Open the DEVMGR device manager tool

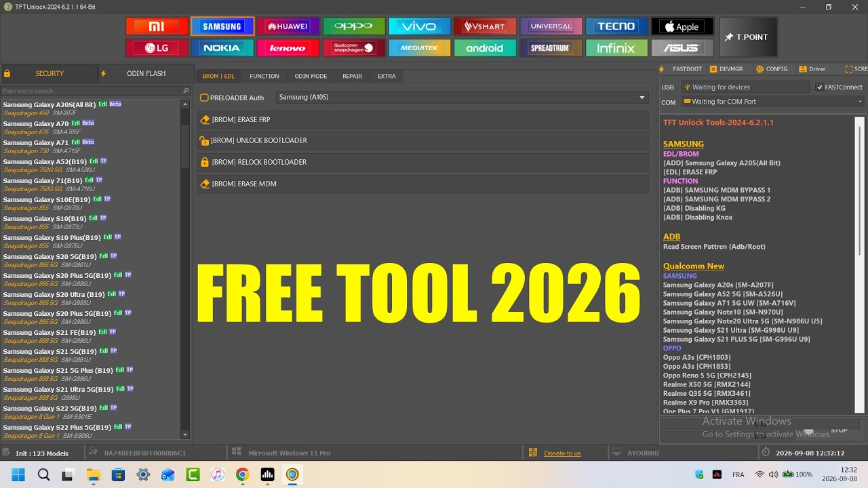[x=726, y=69]
